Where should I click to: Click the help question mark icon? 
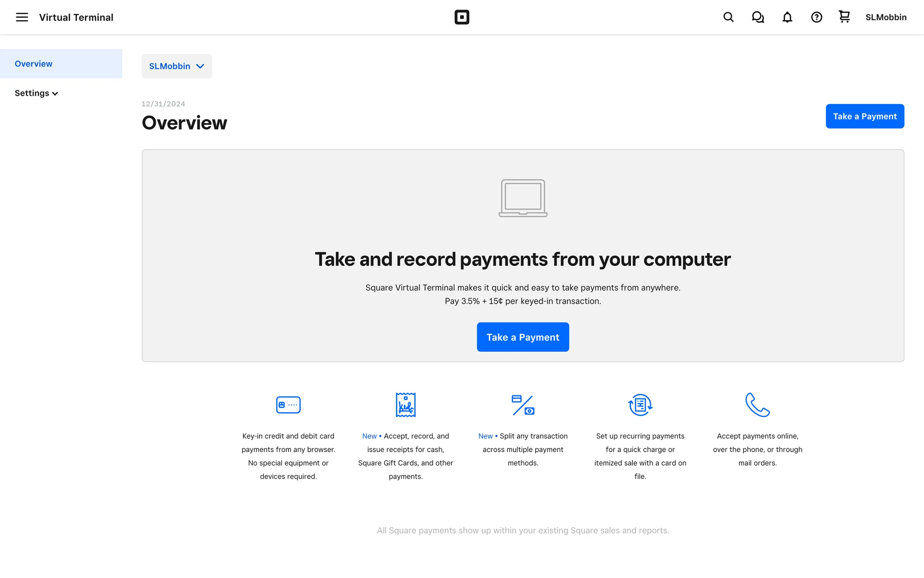click(x=816, y=17)
